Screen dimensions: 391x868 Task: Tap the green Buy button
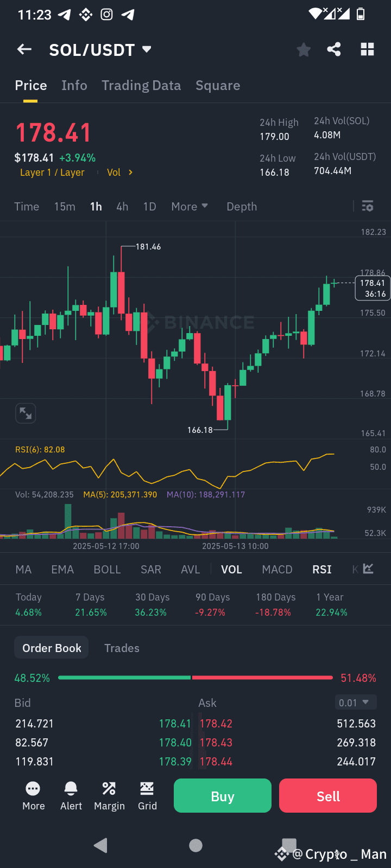(x=223, y=796)
